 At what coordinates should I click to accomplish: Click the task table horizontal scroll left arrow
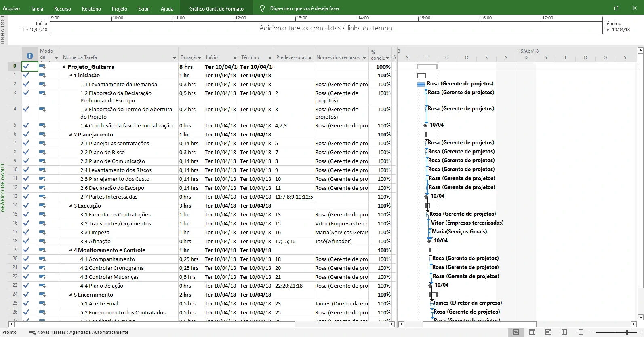pyautogui.click(x=11, y=324)
